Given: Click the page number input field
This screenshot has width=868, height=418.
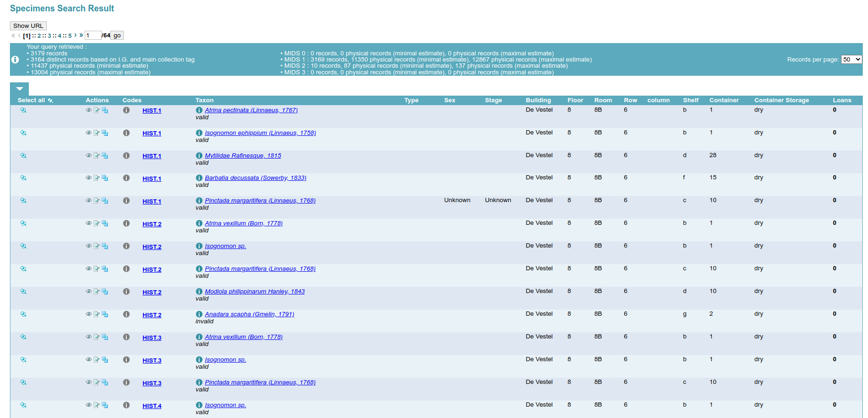Looking at the screenshot, I should pyautogui.click(x=93, y=36).
